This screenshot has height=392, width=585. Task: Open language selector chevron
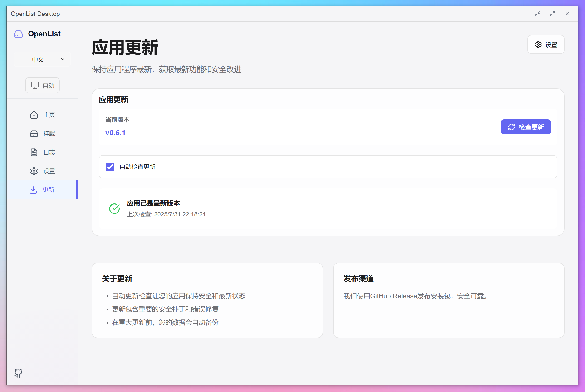62,59
